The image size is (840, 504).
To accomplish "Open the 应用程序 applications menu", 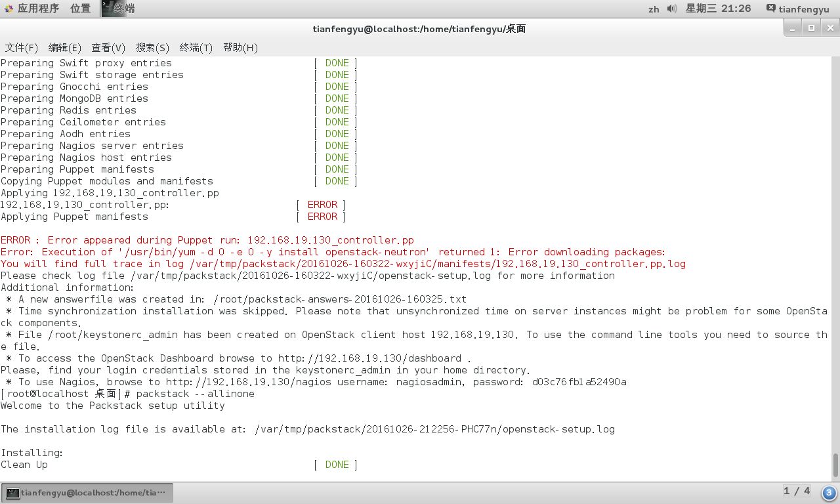I will [x=31, y=9].
